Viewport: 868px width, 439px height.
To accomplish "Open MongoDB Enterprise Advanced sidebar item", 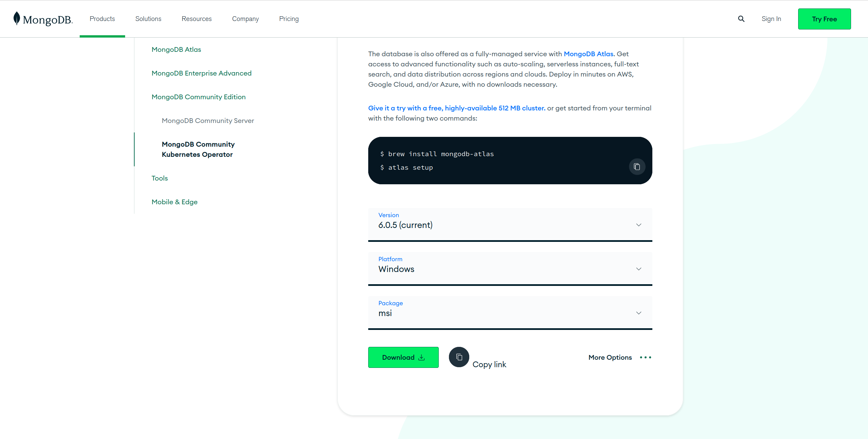I will (x=201, y=73).
